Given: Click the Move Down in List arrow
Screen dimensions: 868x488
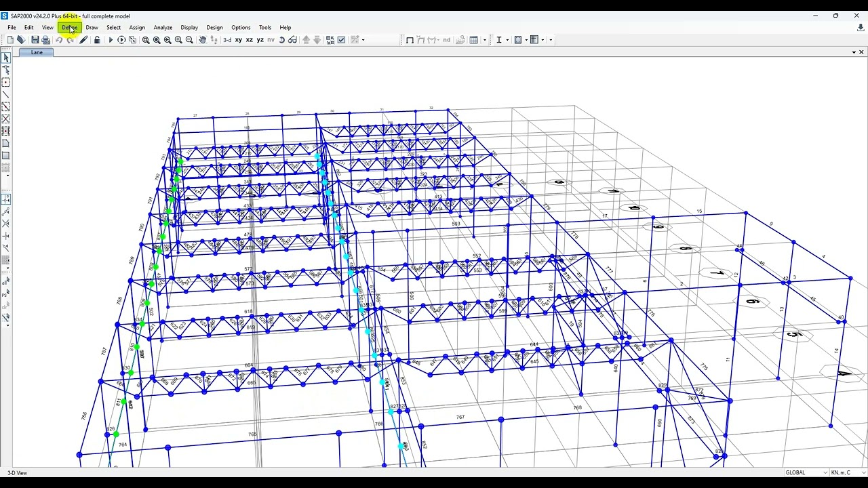Looking at the screenshot, I should (317, 40).
